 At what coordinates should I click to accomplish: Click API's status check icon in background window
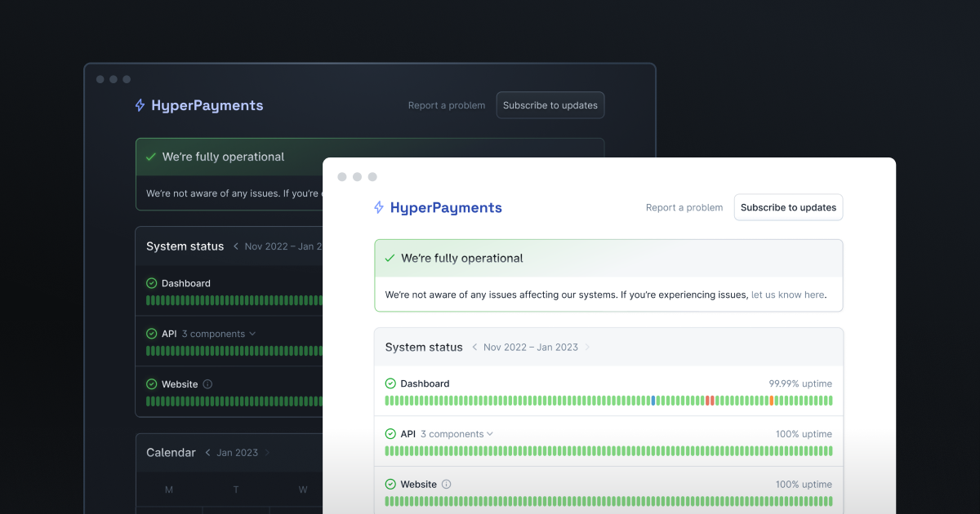coord(151,334)
